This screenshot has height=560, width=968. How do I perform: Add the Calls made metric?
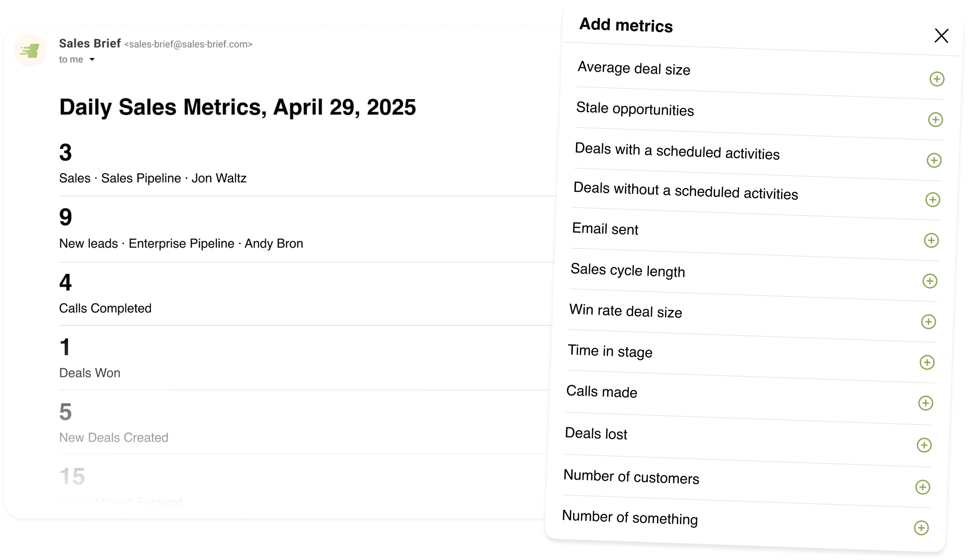pyautogui.click(x=926, y=403)
